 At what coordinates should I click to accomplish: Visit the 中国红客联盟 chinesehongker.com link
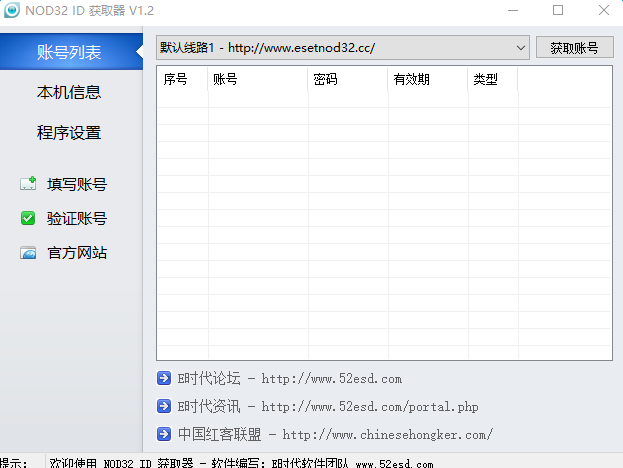335,435
